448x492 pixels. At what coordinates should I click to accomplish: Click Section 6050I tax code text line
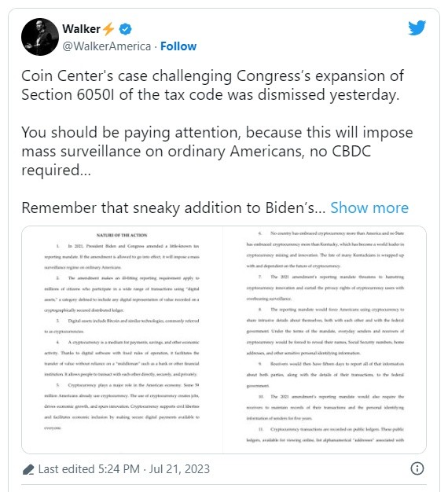tap(210, 95)
